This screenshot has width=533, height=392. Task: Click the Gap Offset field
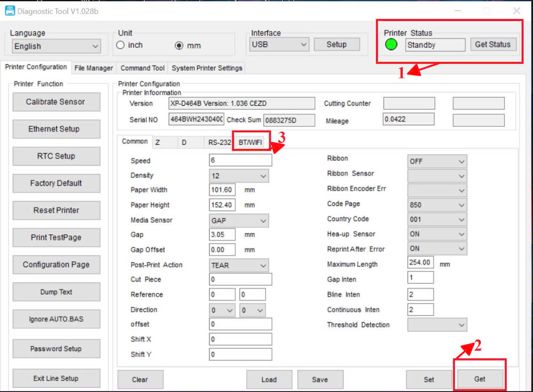[222, 250]
